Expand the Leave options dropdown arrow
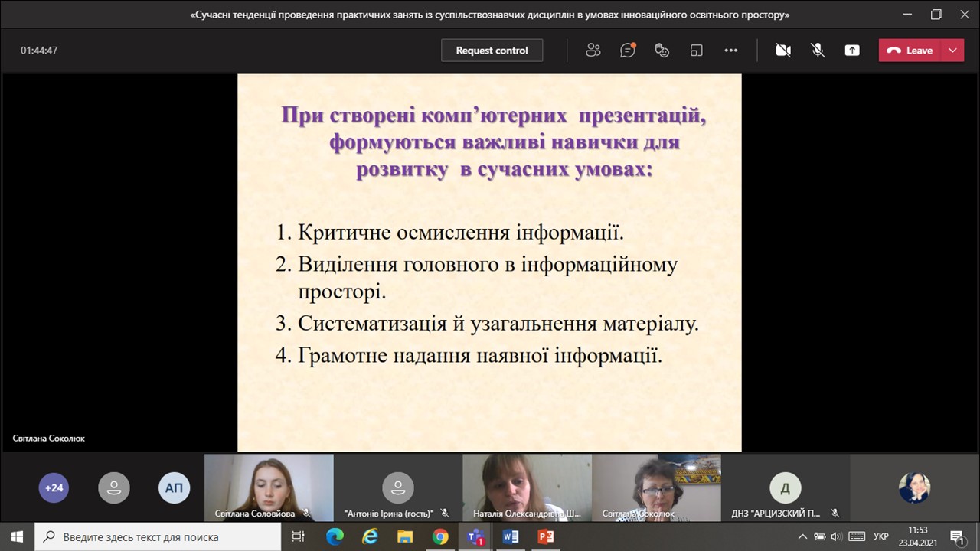 pyautogui.click(x=952, y=51)
